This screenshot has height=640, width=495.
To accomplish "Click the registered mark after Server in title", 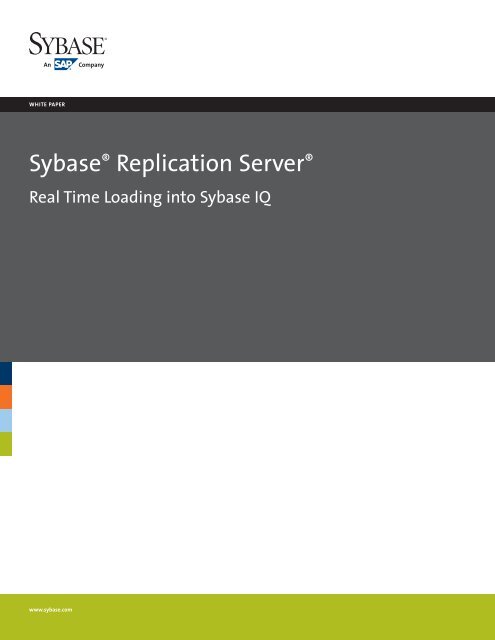I will [x=309, y=157].
